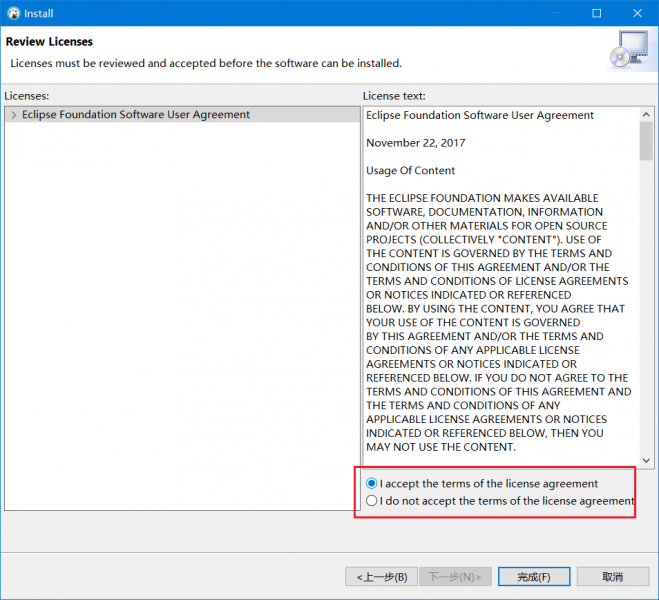Click the "Usage Of Content" heading text
This screenshot has height=600, width=659.
[x=410, y=171]
